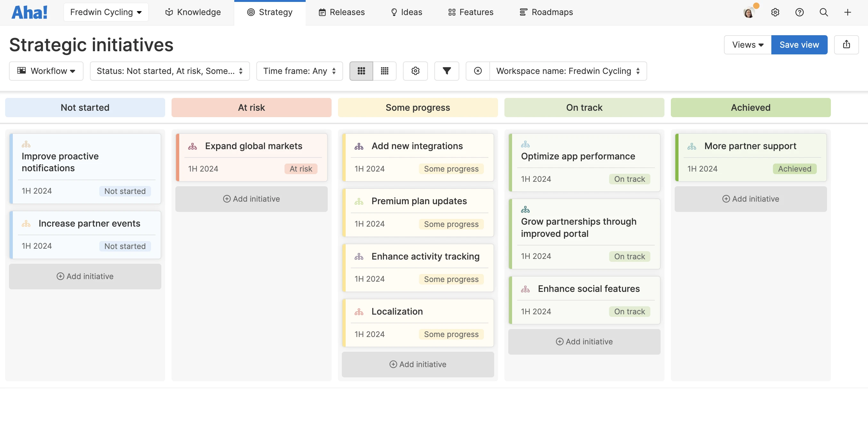868x434 pixels.
Task: Click the filter funnel icon
Action: coord(446,71)
